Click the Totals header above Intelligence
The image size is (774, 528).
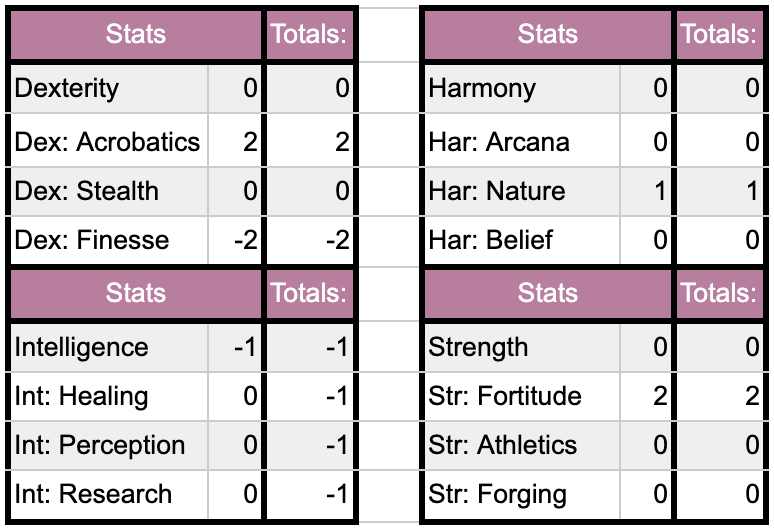click(310, 294)
